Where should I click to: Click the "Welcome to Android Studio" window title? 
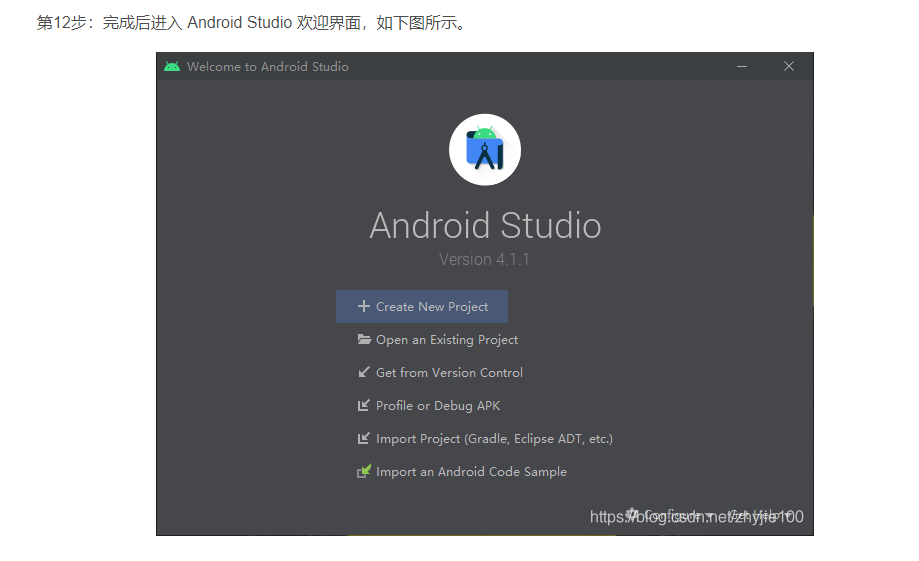(x=268, y=67)
